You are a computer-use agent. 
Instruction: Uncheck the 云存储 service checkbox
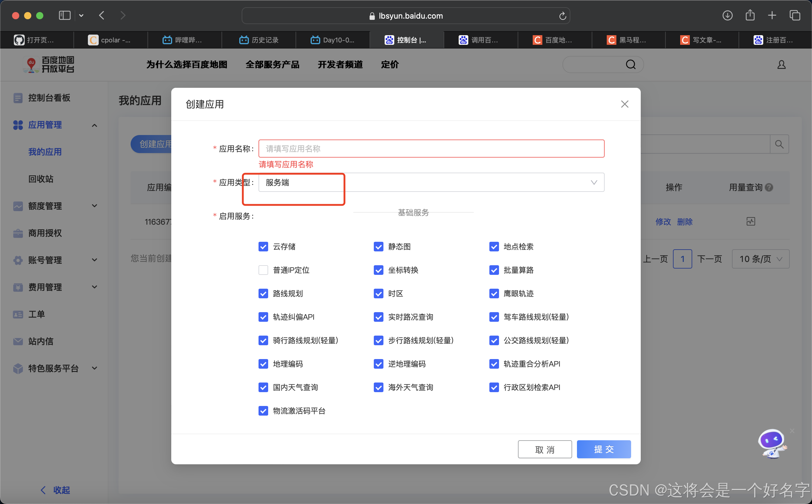coord(263,247)
